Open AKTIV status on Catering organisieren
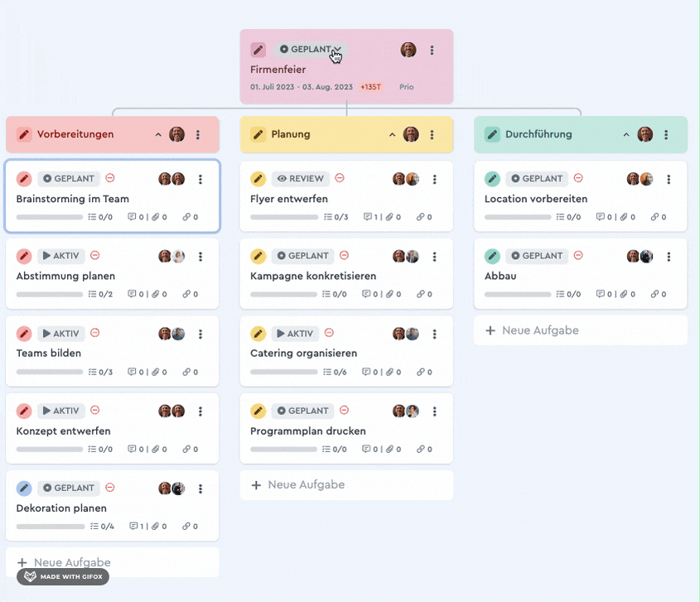Image resolution: width=700 pixels, height=602 pixels. (295, 334)
